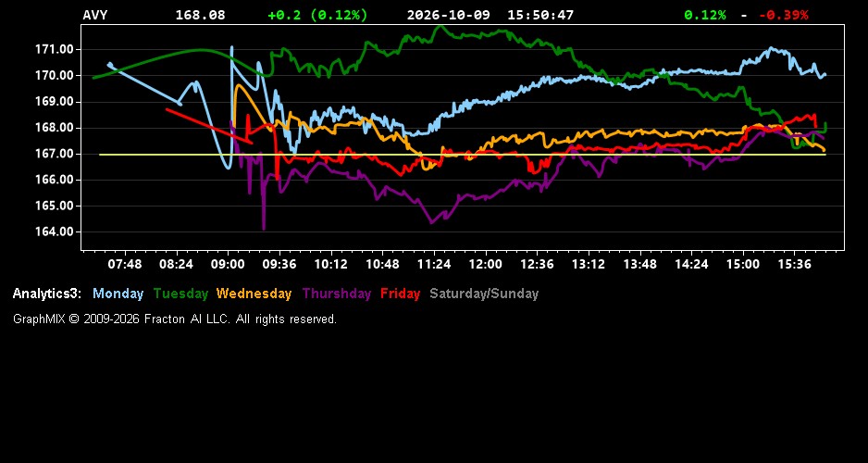The width and height of the screenshot is (868, 463).
Task: Click the 12:00 time axis label
Action: click(486, 264)
